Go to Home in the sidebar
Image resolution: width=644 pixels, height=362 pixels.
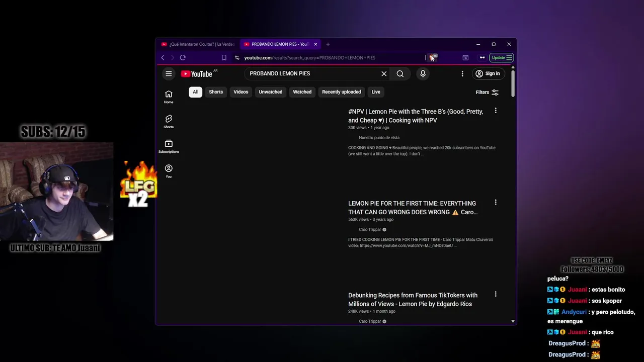169,97
